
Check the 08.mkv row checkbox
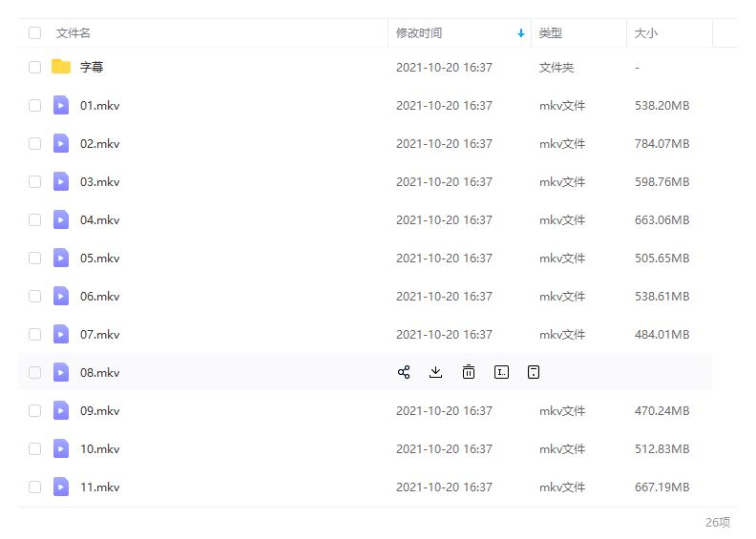(x=34, y=372)
